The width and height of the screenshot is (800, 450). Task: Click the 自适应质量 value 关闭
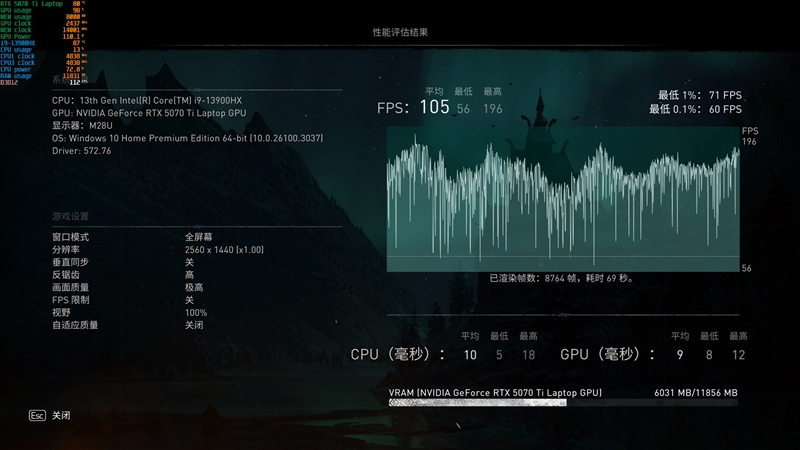[194, 325]
